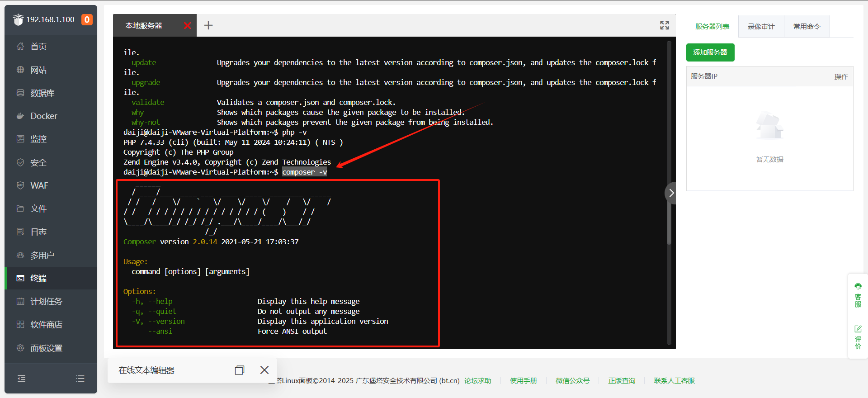Viewport: 868px width, 398px height.
Task: Click the 192.168.1.100 address label
Action: pyautogui.click(x=50, y=19)
